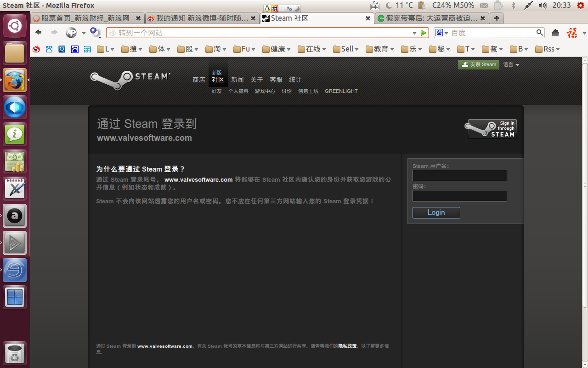Expand the Sell bookmarks folder
The height and width of the screenshot is (368, 588).
[346, 49]
